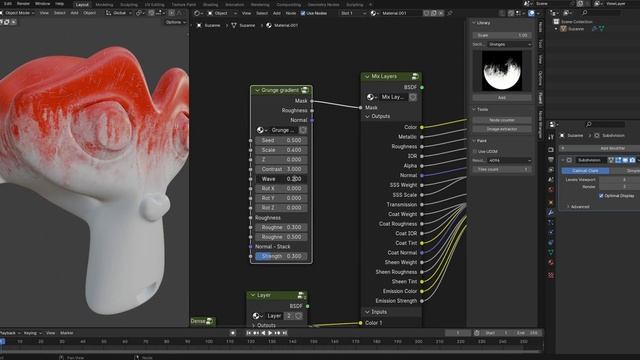Open the Output properties tab icon
The height and width of the screenshot is (360, 640).
551,160
